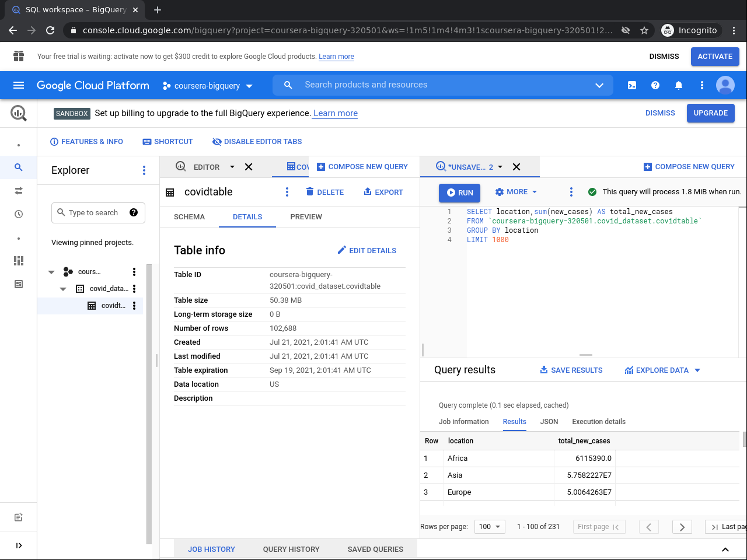
Task: View notifications bell
Action: [x=679, y=85]
